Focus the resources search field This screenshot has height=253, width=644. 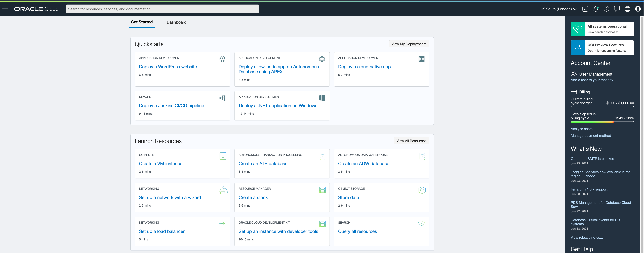(162, 9)
